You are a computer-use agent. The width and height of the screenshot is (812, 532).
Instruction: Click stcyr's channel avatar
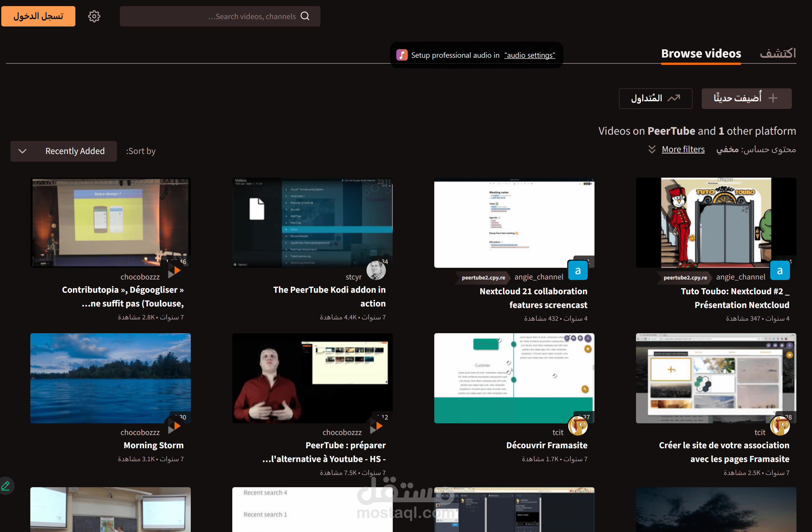click(x=376, y=270)
